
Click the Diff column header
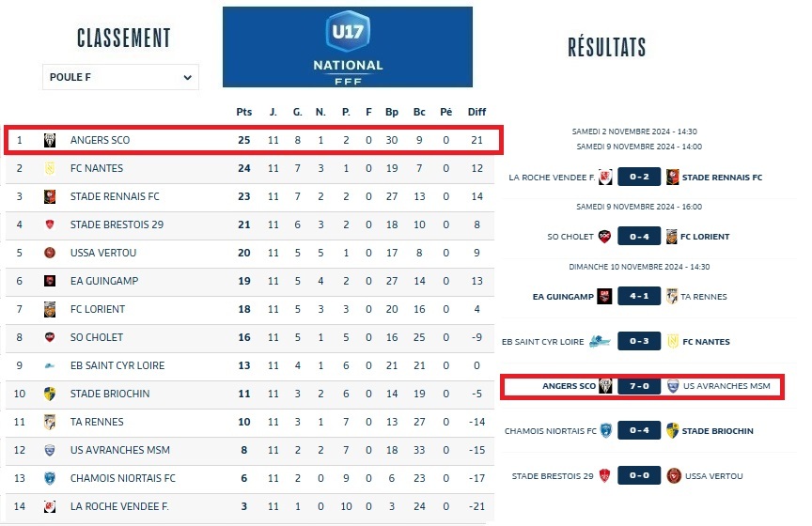[x=477, y=112]
